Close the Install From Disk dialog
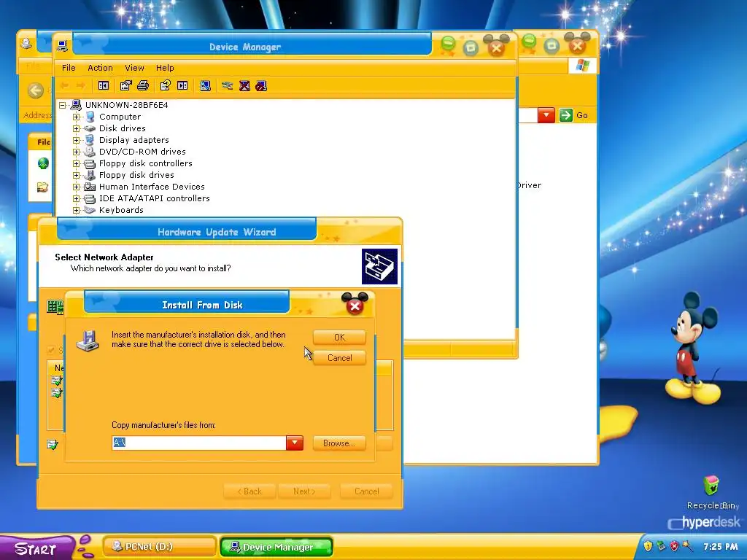747x560 pixels. [355, 306]
